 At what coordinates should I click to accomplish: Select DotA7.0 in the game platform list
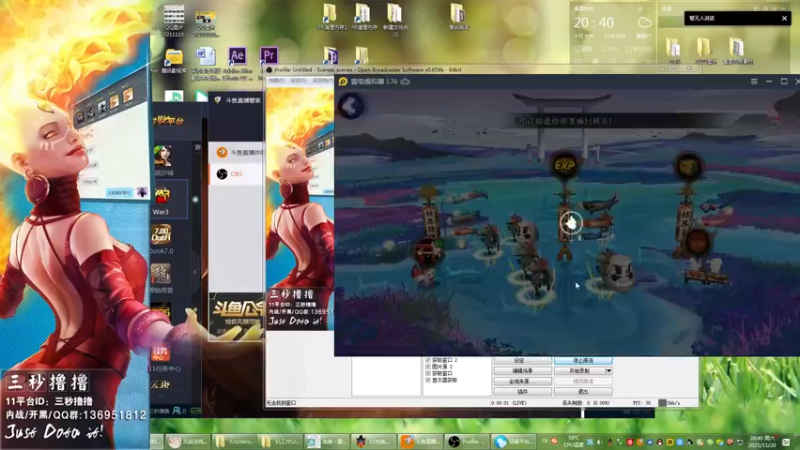point(162,239)
